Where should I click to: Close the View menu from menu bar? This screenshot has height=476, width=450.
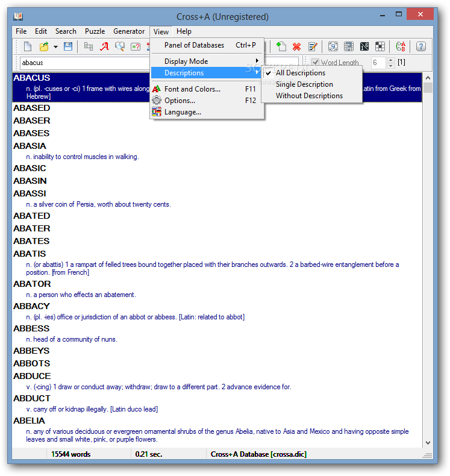(161, 31)
